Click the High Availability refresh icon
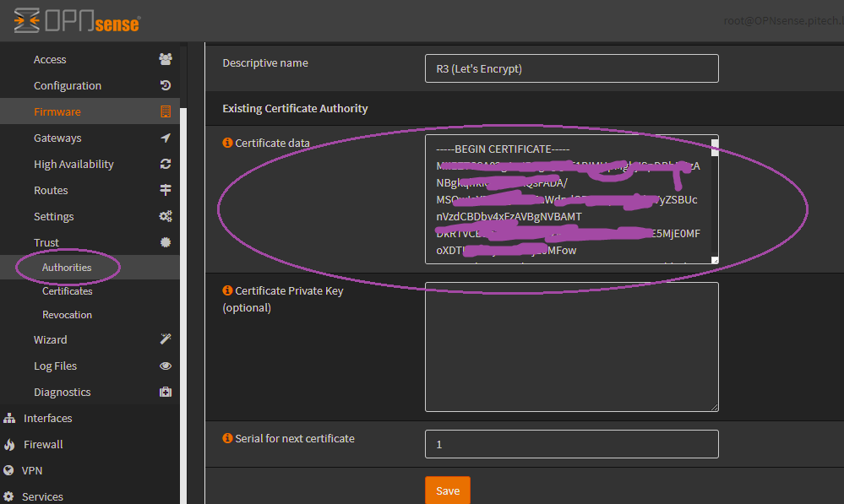This screenshot has height=504, width=844. pos(166,164)
